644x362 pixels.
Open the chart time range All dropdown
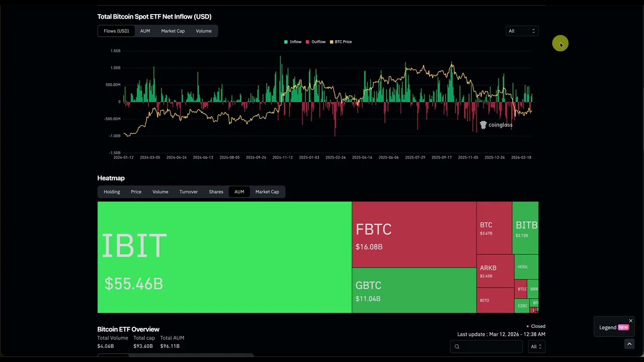pyautogui.click(x=522, y=31)
